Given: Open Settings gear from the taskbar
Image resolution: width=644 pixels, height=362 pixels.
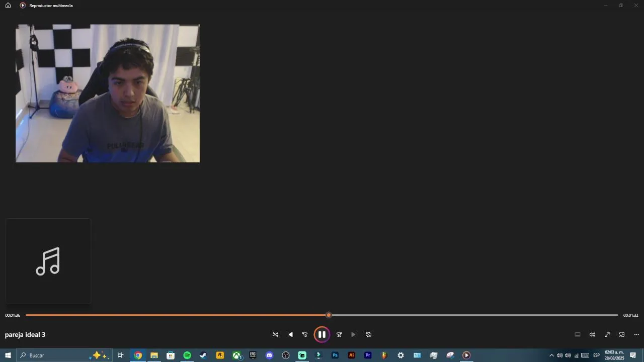Looking at the screenshot, I should click(x=400, y=355).
